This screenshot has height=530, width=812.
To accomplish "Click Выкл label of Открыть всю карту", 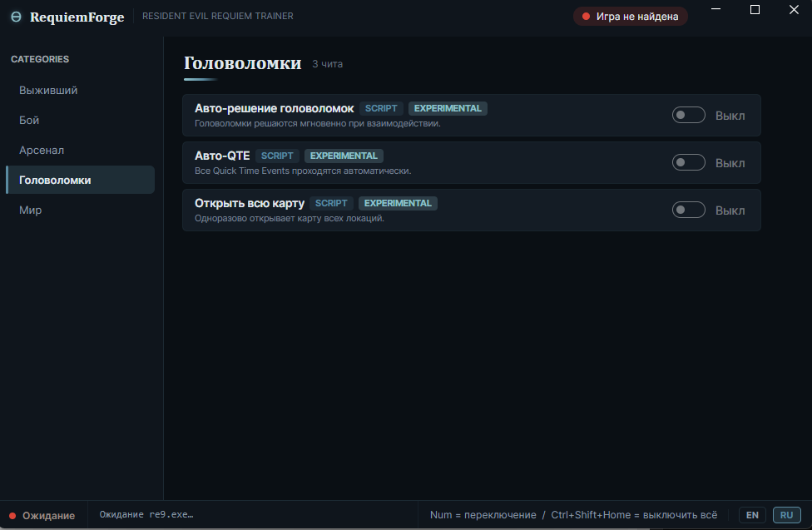I will click(x=730, y=211).
